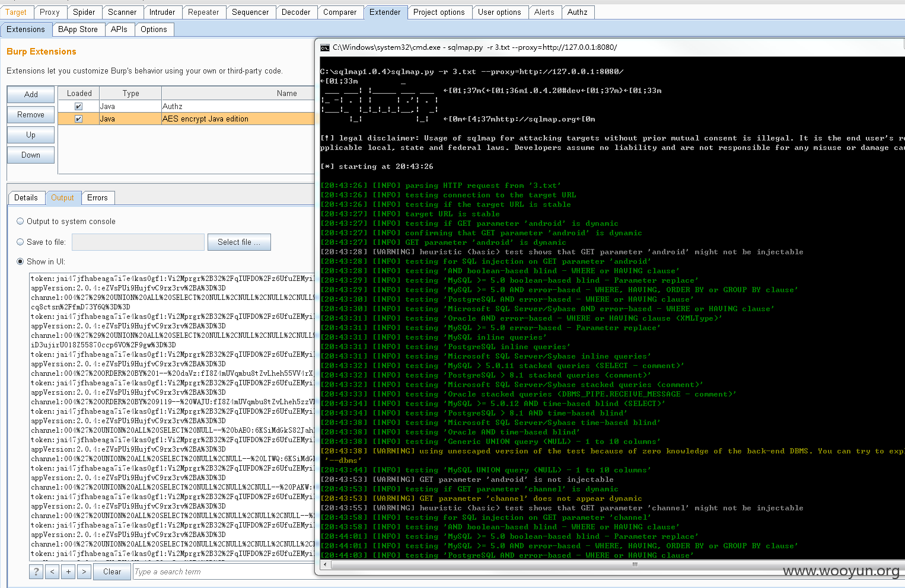Image resolution: width=905 pixels, height=588 pixels.
Task: Switch to the Alerts tab
Action: click(x=544, y=12)
